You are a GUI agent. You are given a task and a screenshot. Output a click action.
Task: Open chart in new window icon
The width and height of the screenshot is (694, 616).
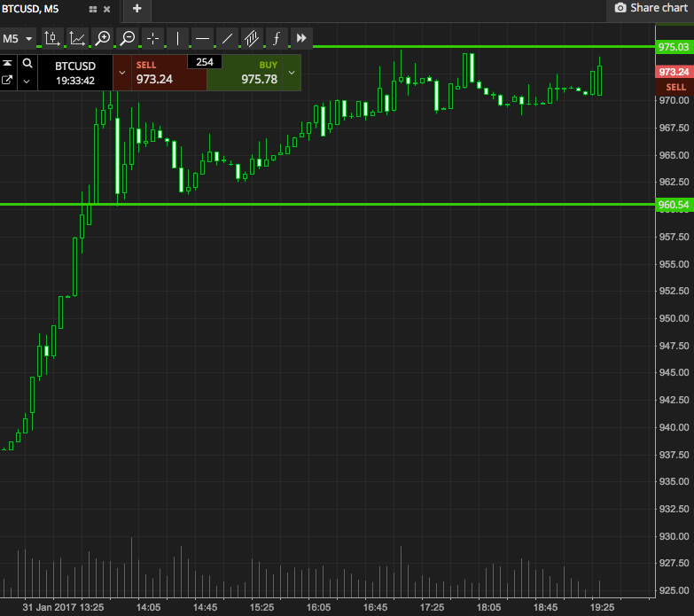[7, 80]
